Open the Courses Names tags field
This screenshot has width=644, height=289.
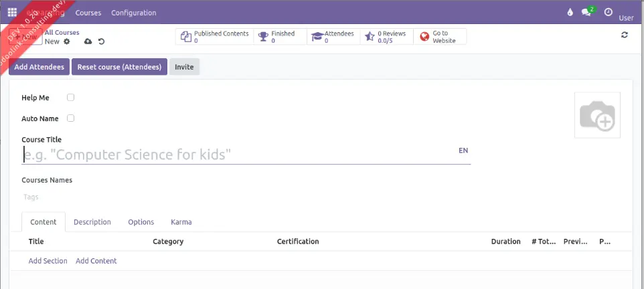click(x=134, y=197)
